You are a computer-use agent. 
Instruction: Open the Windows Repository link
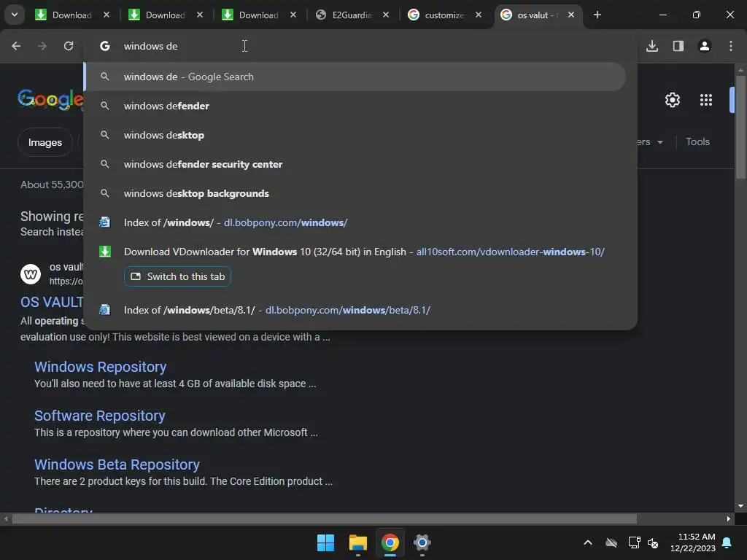point(101,367)
